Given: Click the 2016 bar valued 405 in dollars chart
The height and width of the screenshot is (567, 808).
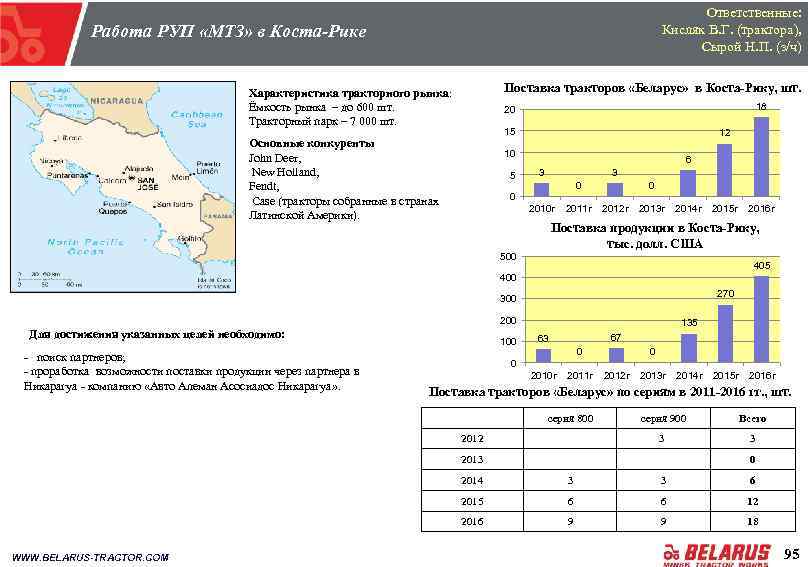Looking at the screenshot, I should pos(761,320).
